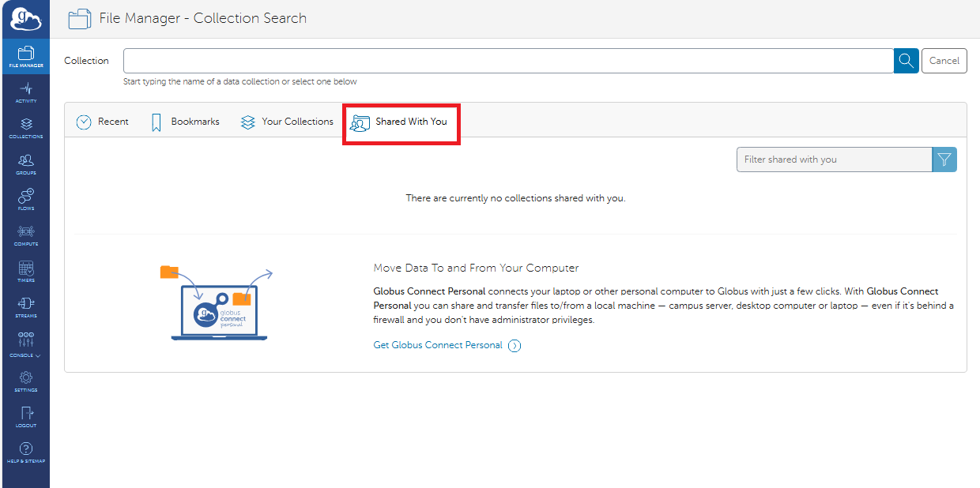Click the Globus cloud logo
Image resolution: width=980 pixels, height=488 pixels.
(25, 18)
